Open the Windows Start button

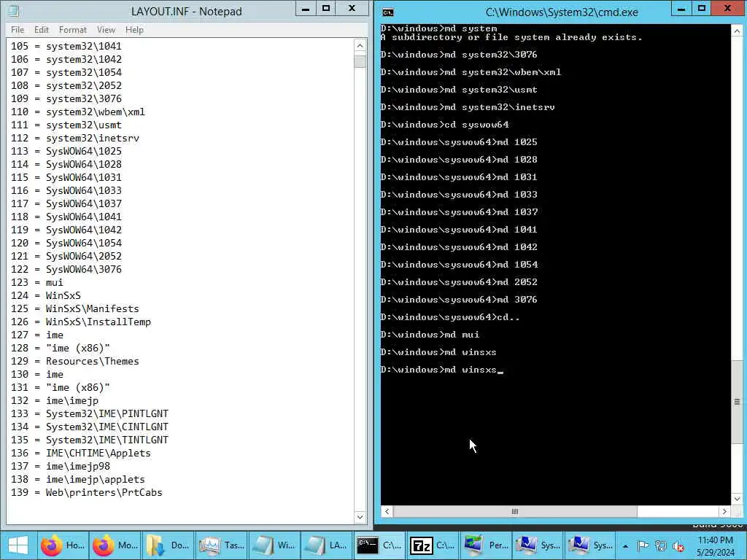(x=18, y=545)
